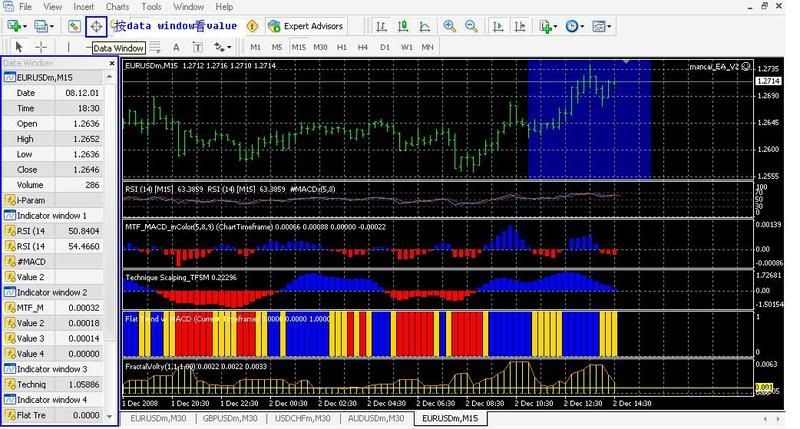Switch timeframe to W1
This screenshot has width=800, height=429.
pos(407,47)
